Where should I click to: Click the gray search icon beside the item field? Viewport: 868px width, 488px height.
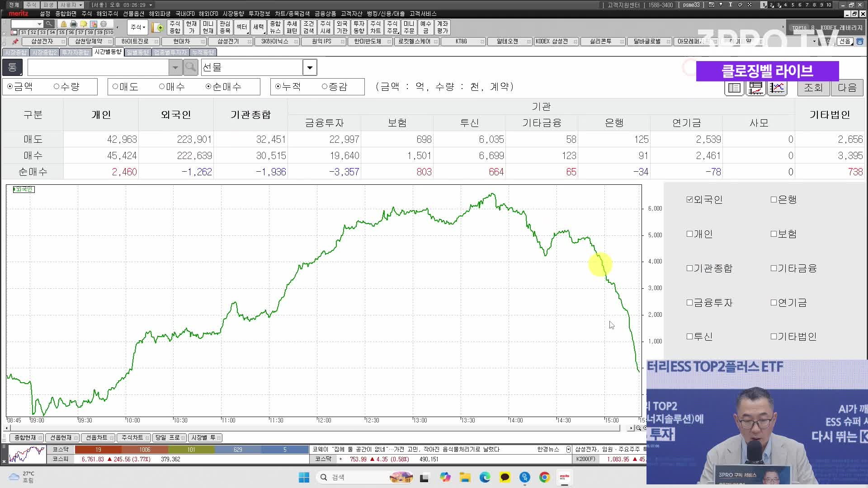(x=191, y=67)
